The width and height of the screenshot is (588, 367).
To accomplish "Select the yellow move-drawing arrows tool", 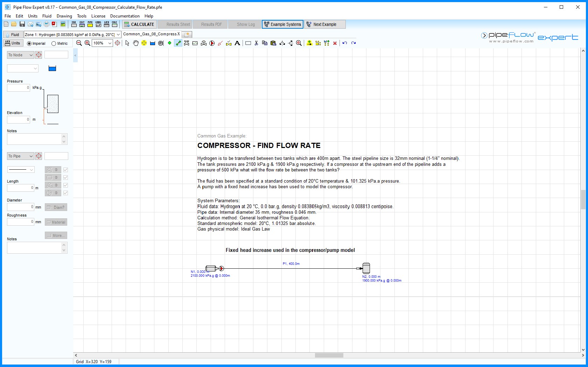I will pos(144,43).
